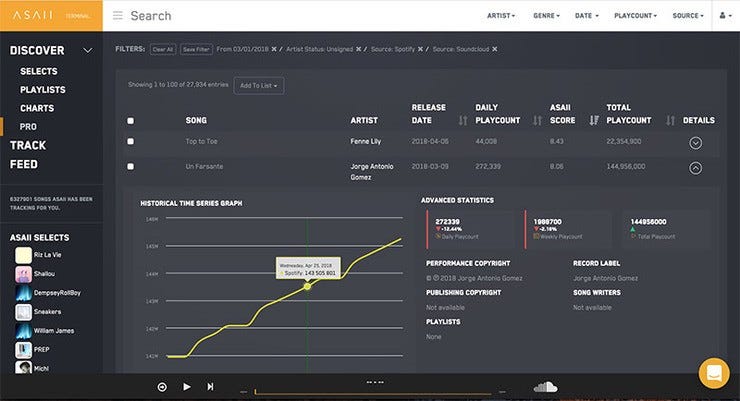Click the Daily Playcount 272339 stat card

[x=471, y=229]
